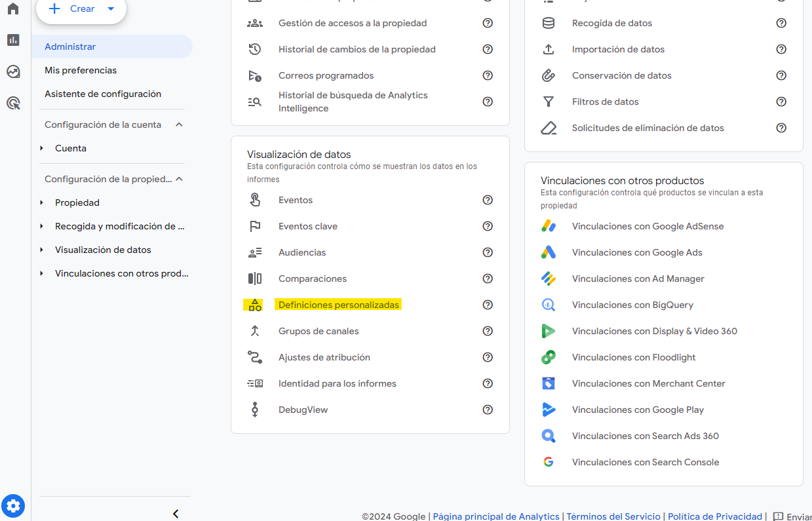Click the DebugView icon

tap(255, 410)
